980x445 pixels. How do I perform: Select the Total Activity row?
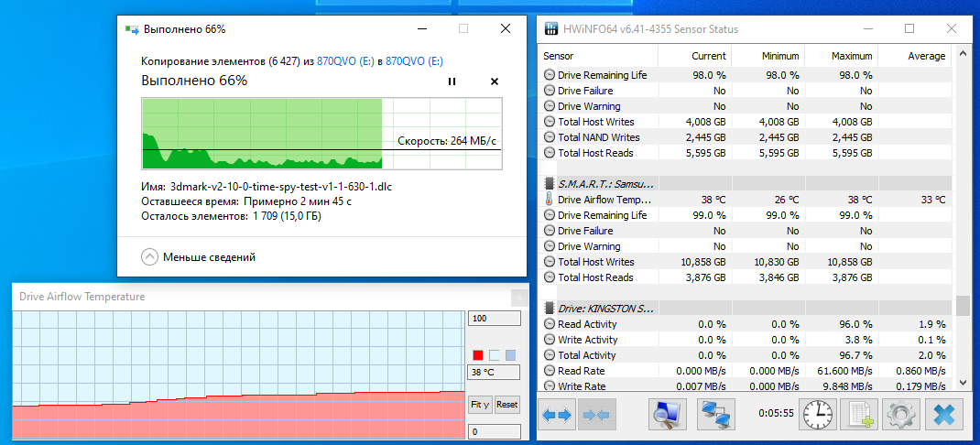(745, 355)
